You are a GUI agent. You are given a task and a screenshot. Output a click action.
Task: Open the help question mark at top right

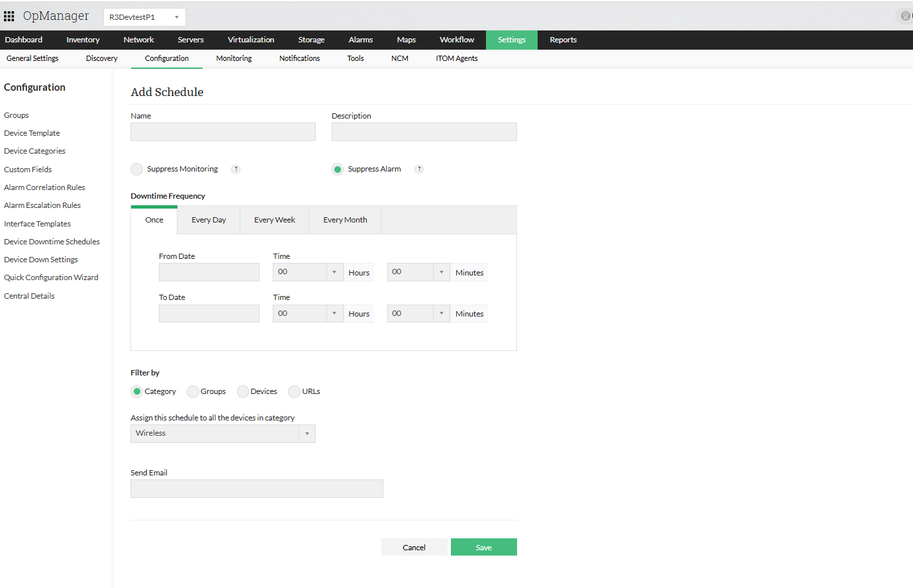[906, 15]
